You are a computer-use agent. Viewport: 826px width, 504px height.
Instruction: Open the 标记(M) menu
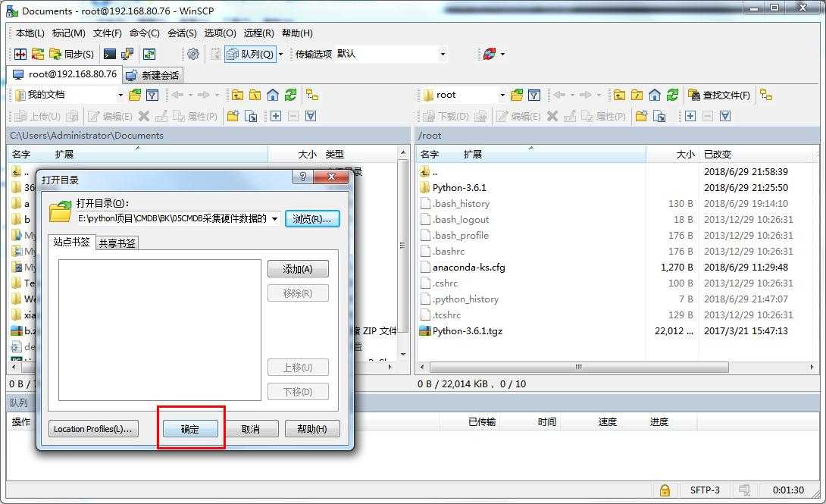click(69, 33)
